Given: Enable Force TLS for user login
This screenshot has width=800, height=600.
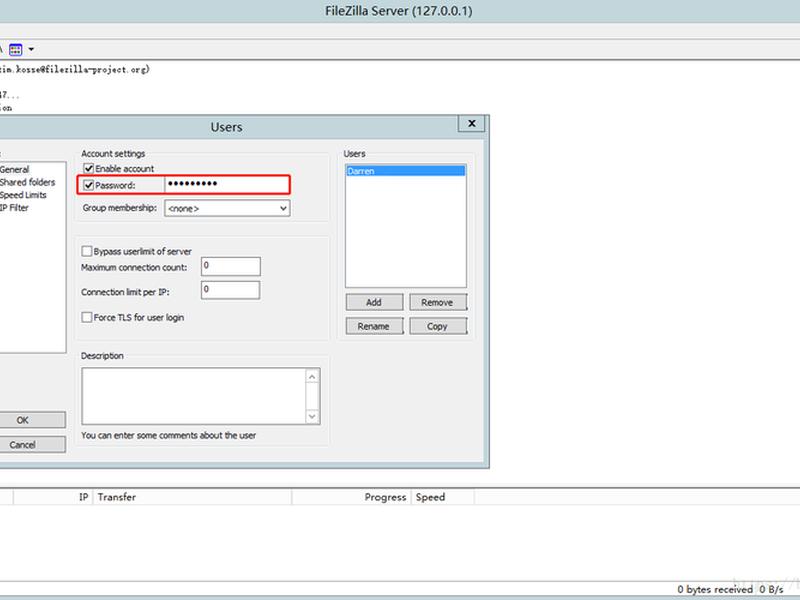Looking at the screenshot, I should 87,317.
